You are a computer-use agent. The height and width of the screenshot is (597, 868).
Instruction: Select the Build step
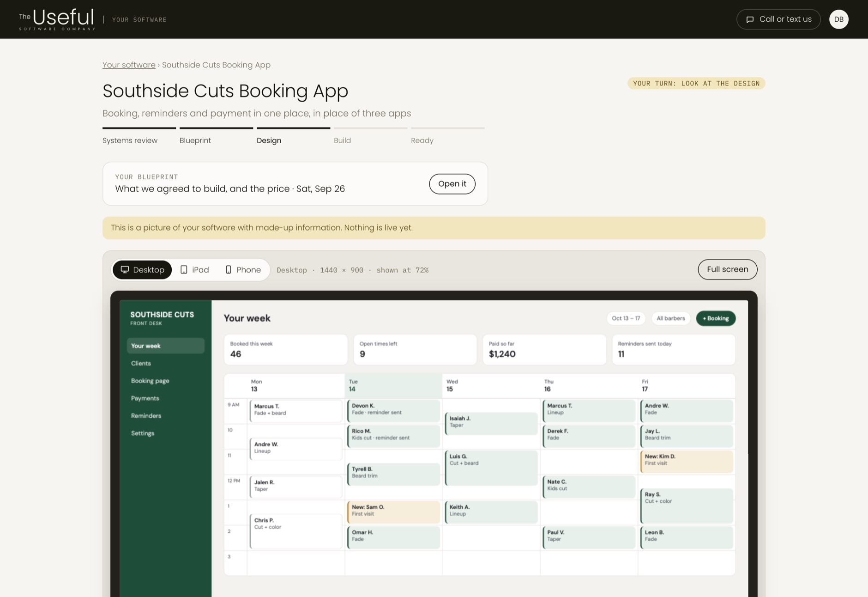pyautogui.click(x=370, y=136)
